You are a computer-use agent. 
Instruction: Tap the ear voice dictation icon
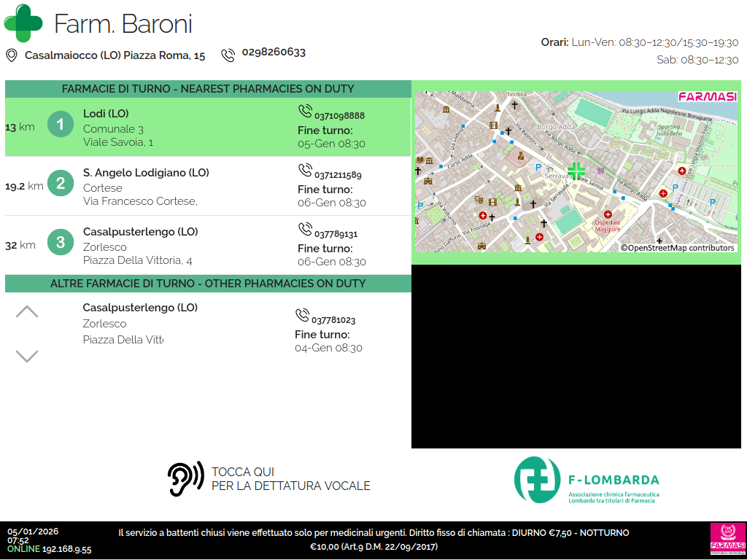[x=185, y=479]
